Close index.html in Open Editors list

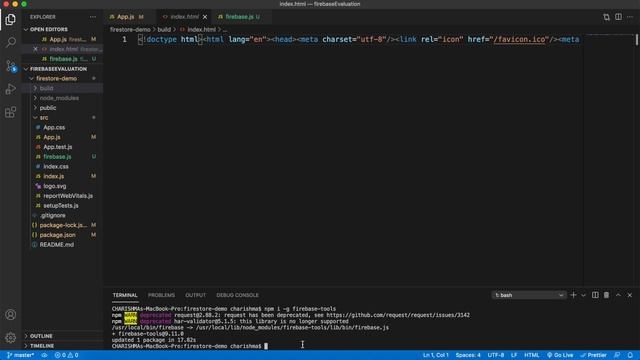(x=36, y=49)
